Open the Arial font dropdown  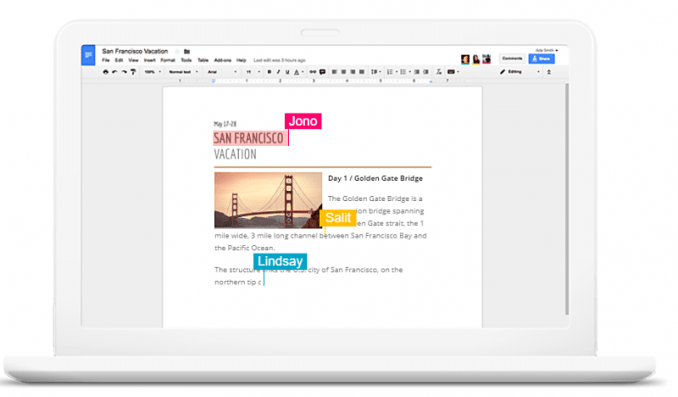click(222, 72)
